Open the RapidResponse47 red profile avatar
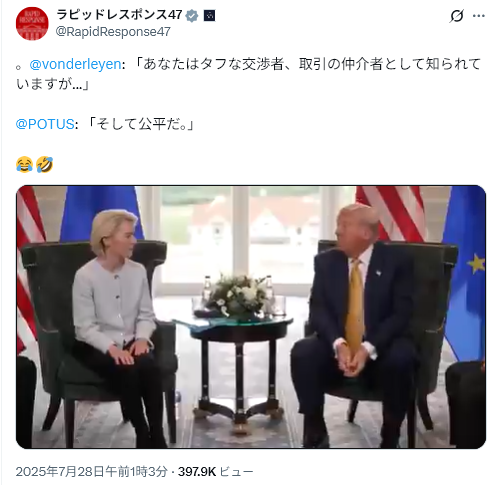Image resolution: width=500 pixels, height=485 pixels. tap(32, 24)
